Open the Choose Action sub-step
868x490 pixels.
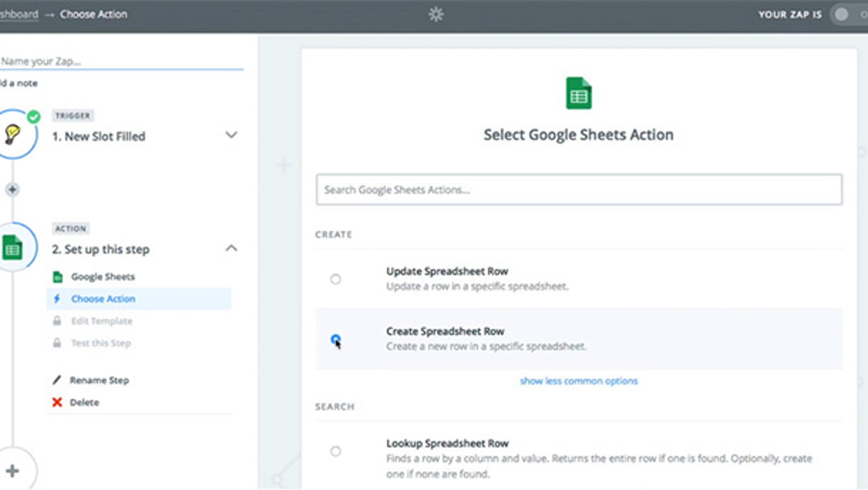tap(103, 299)
